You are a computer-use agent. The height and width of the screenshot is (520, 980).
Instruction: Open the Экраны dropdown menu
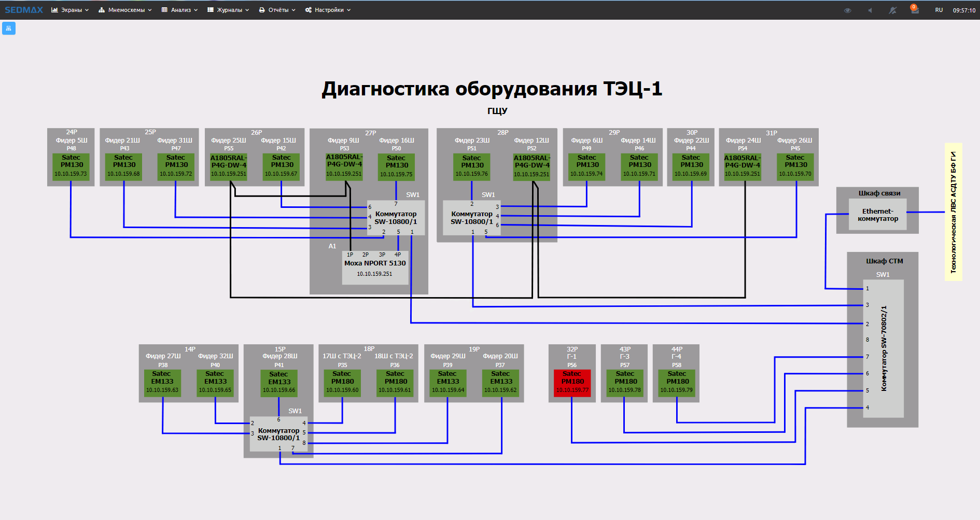click(70, 10)
